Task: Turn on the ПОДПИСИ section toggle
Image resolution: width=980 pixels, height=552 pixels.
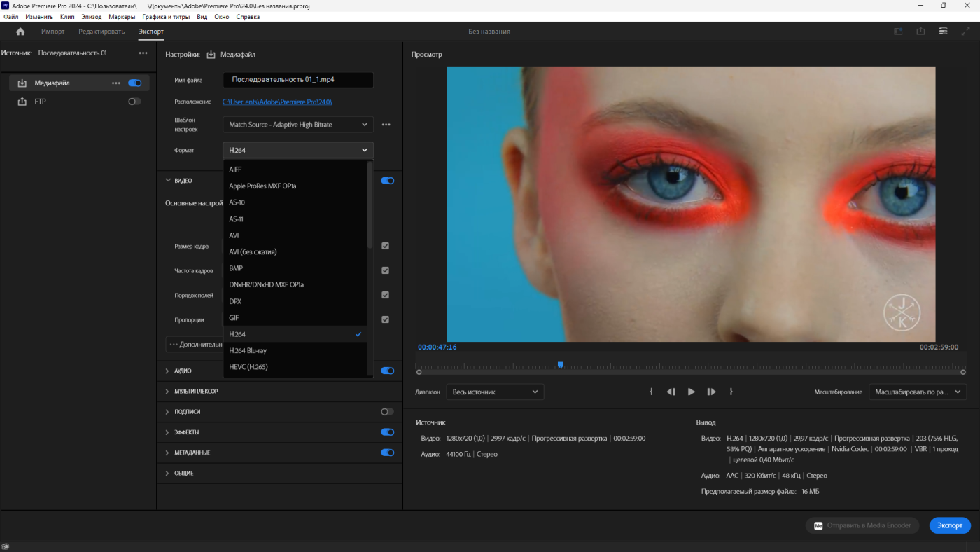Action: pos(387,412)
